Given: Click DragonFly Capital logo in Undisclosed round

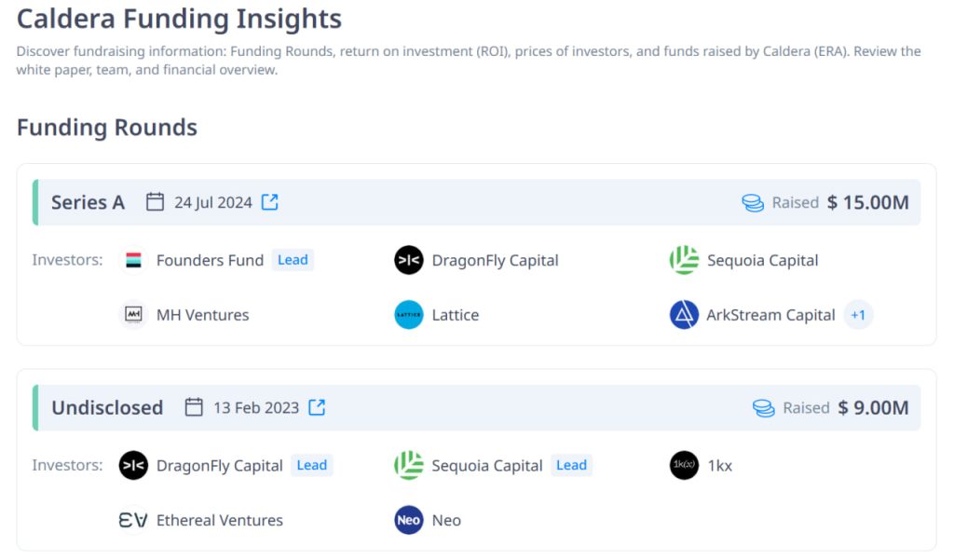Looking at the screenshot, I should click(133, 465).
